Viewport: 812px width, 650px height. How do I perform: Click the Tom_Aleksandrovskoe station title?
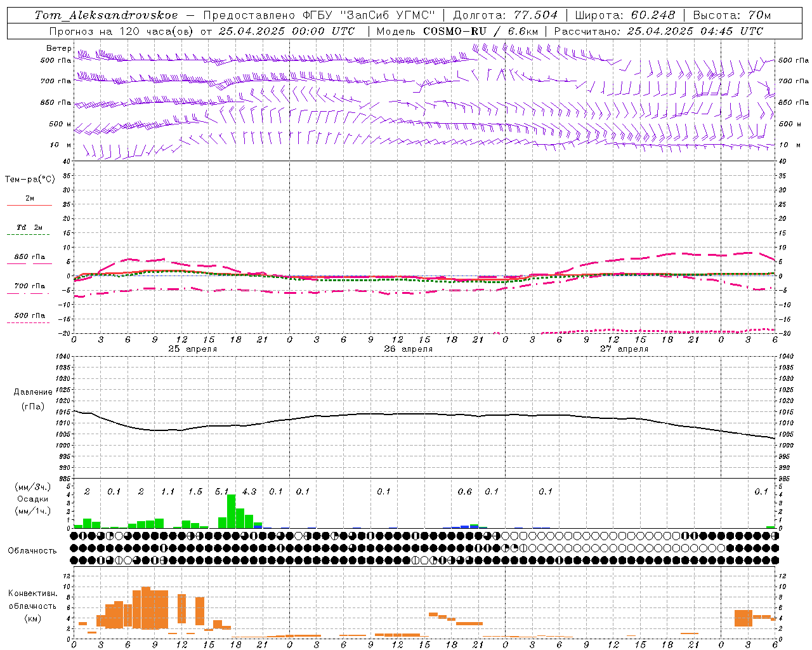[107, 15]
